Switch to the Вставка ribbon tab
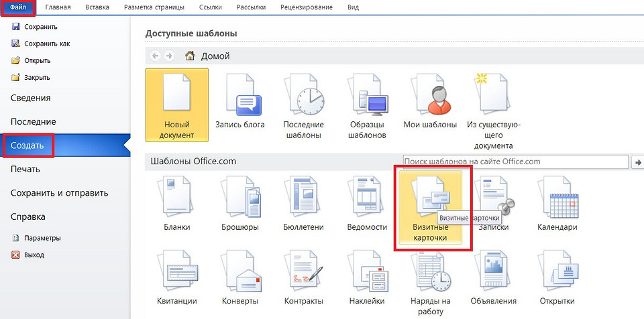 click(99, 7)
